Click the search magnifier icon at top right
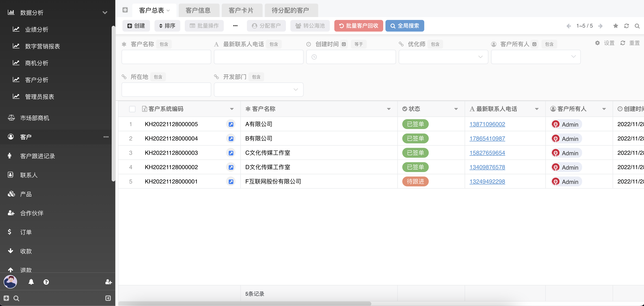644x306 pixels. click(x=637, y=26)
